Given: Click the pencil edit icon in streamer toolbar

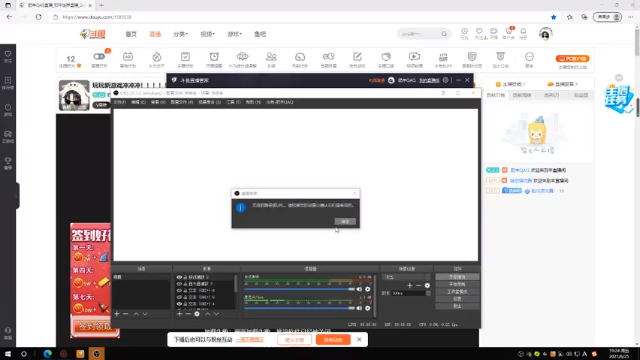Looking at the screenshot, I should click(357, 57).
